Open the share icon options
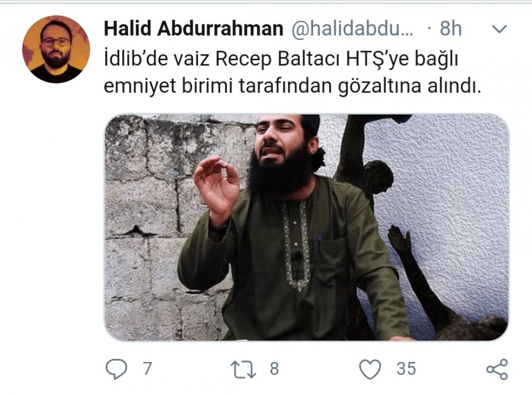This screenshot has width=532, height=395. pyautogui.click(x=497, y=369)
